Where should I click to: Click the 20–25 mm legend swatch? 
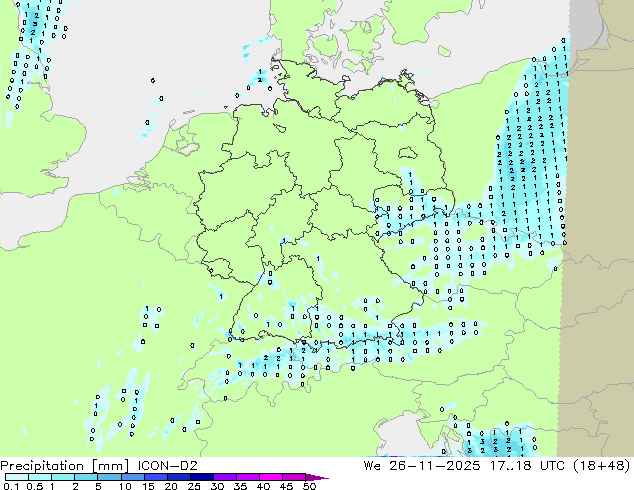(x=178, y=477)
